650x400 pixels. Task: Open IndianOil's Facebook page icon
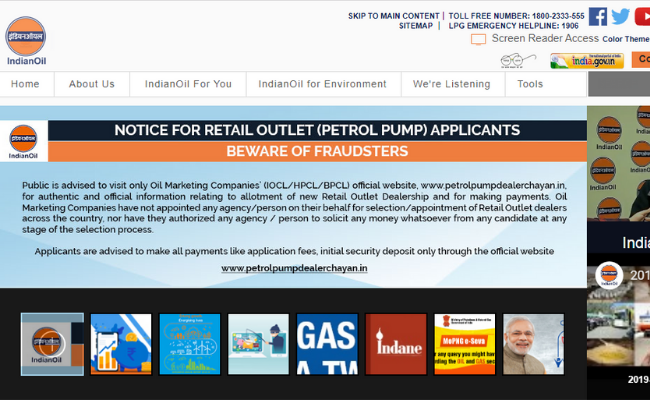click(597, 16)
